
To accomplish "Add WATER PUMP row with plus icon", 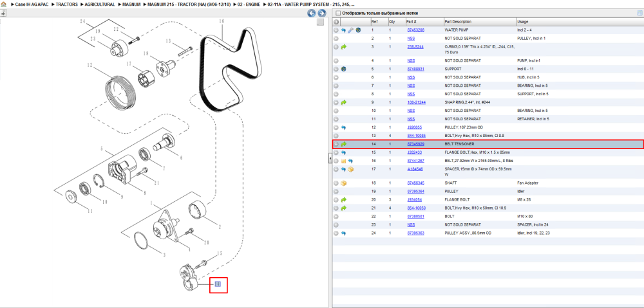I will click(336, 30).
